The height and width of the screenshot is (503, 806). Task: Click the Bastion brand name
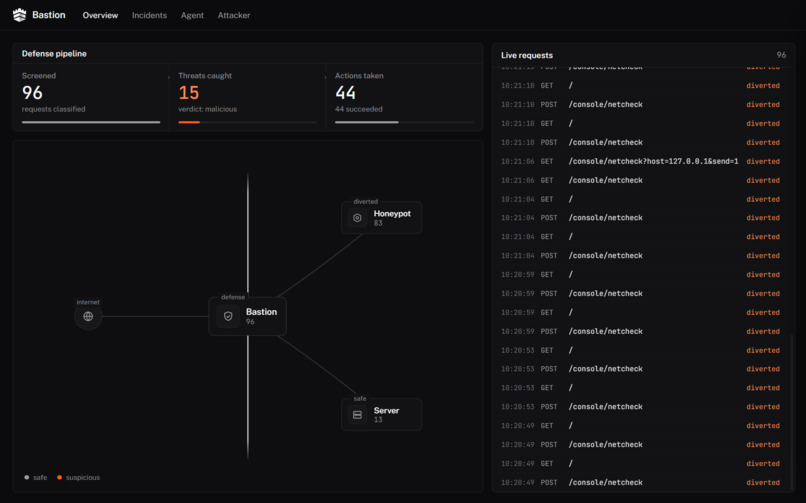click(x=49, y=15)
